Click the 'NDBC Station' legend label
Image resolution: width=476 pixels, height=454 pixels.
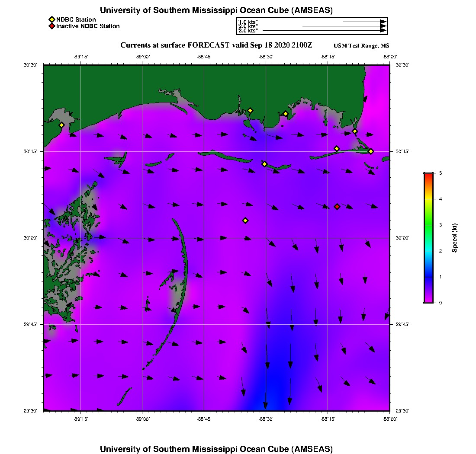point(76,19)
